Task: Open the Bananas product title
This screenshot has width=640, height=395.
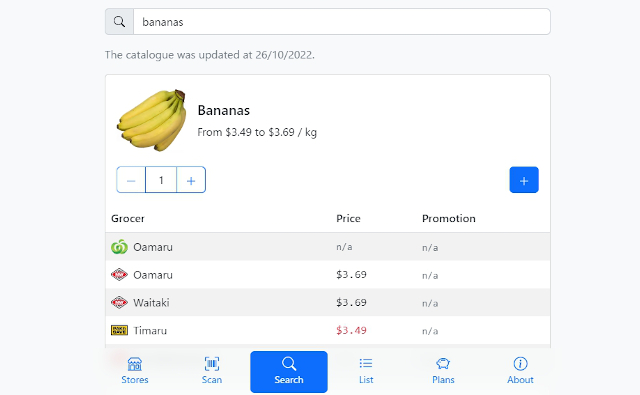Action: pyautogui.click(x=224, y=111)
